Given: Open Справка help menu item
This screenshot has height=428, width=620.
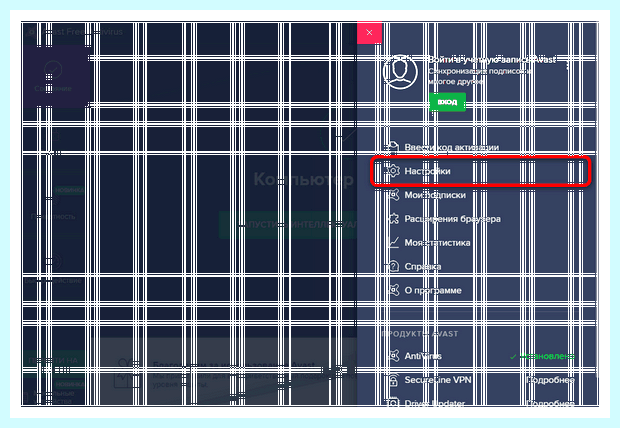Looking at the screenshot, I should (x=422, y=267).
